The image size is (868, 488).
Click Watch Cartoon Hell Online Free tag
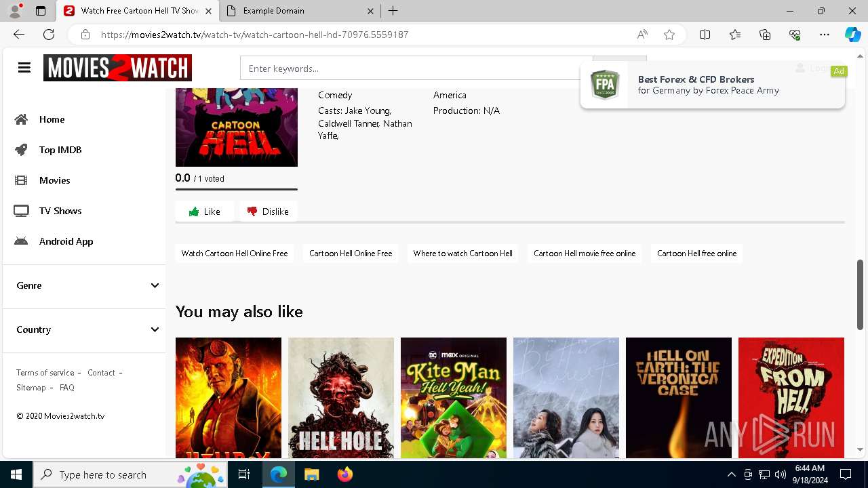point(235,253)
